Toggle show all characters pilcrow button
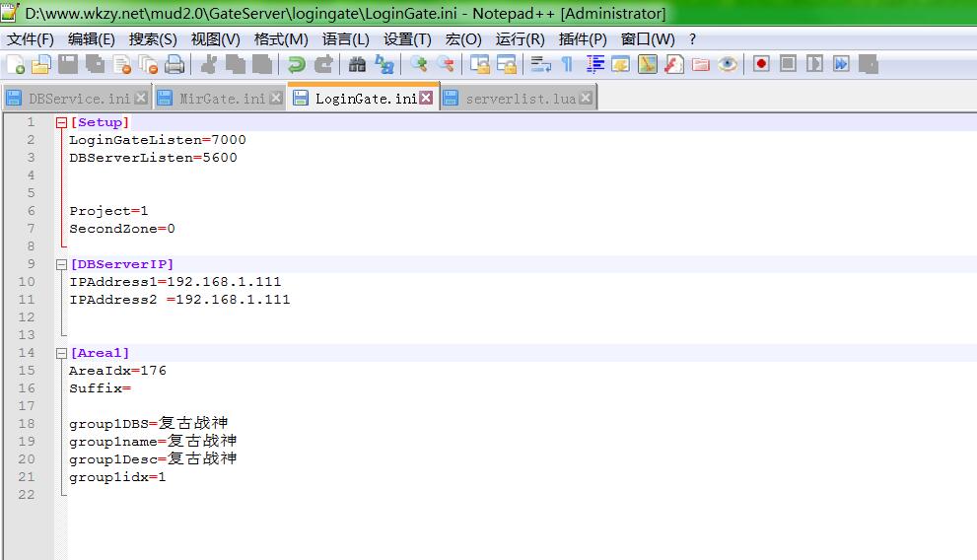 pyautogui.click(x=567, y=64)
